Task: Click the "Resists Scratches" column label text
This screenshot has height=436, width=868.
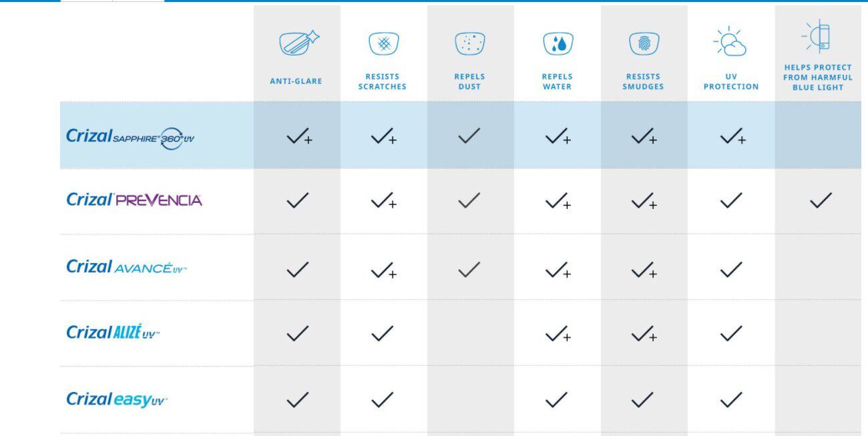Action: (x=382, y=81)
